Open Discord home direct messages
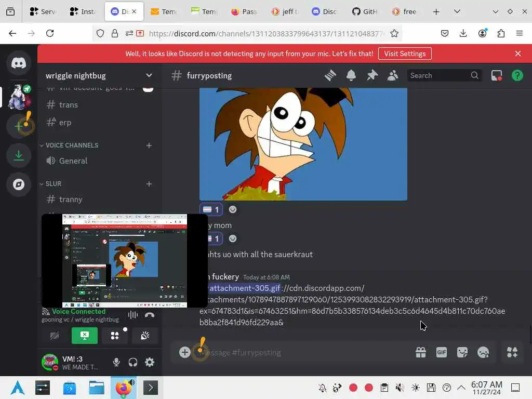The image size is (532, 399). tap(19, 63)
